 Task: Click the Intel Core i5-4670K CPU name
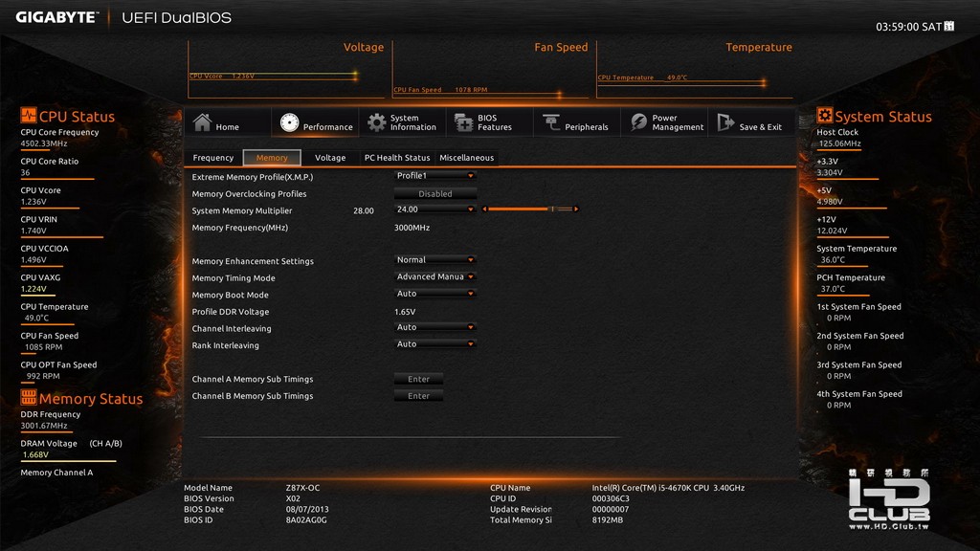(x=668, y=488)
